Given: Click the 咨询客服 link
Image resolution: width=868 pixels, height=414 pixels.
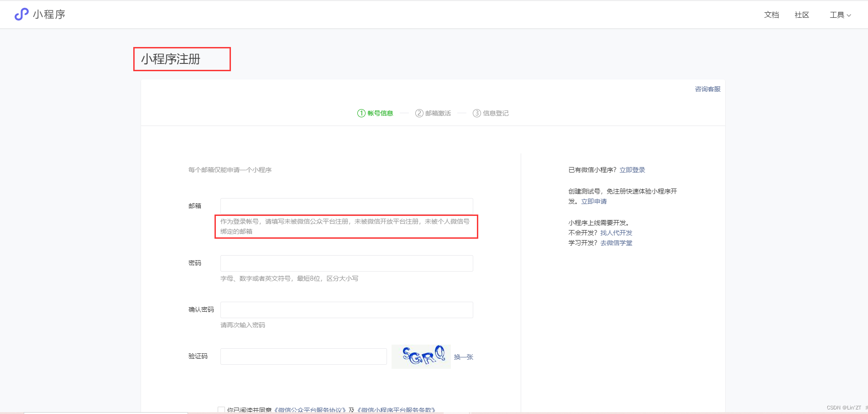Looking at the screenshot, I should tap(707, 89).
